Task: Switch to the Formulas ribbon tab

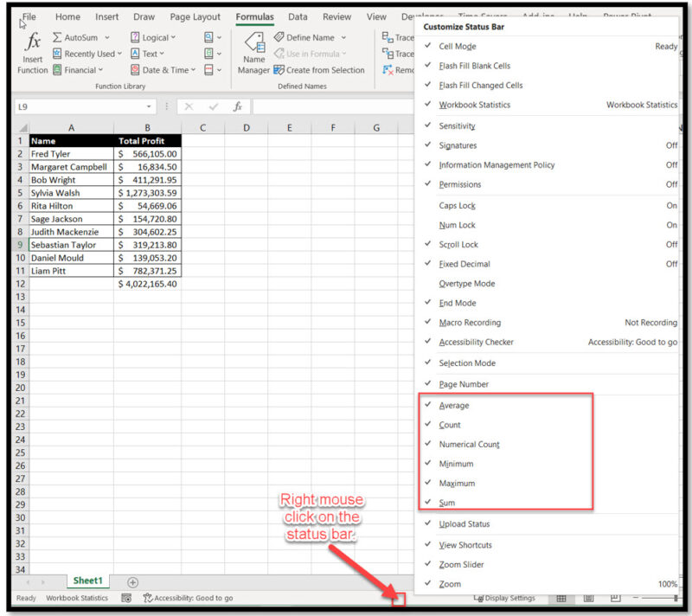Action: click(x=254, y=16)
